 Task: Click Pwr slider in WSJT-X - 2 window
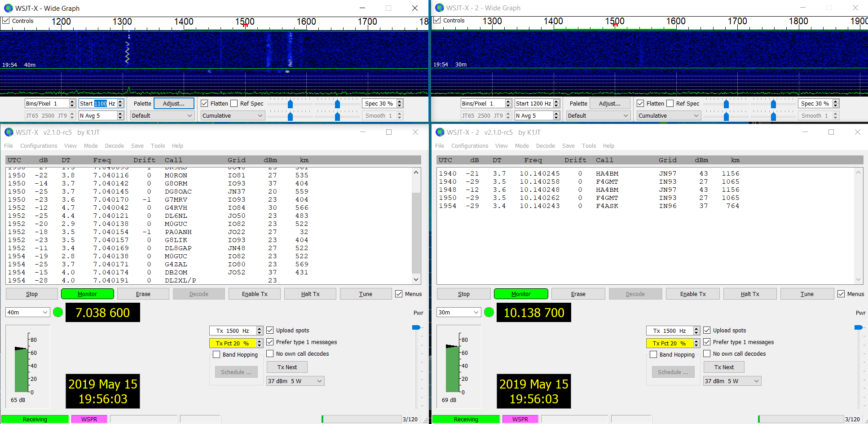(x=859, y=327)
